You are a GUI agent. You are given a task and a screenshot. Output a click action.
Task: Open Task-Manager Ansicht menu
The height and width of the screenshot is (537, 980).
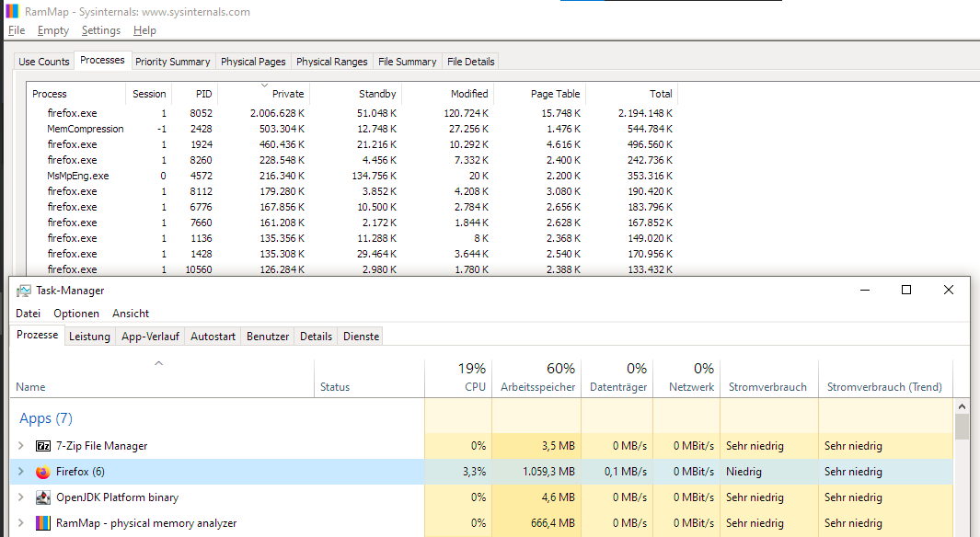tap(131, 314)
